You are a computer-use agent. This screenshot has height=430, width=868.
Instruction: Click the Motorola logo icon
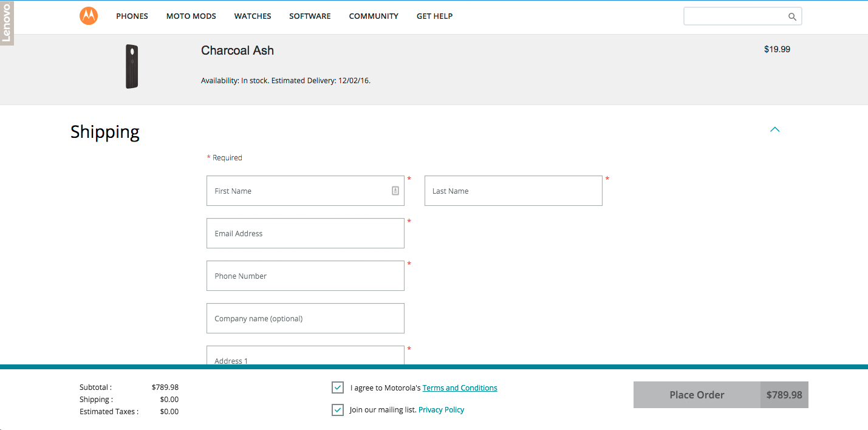tap(89, 16)
